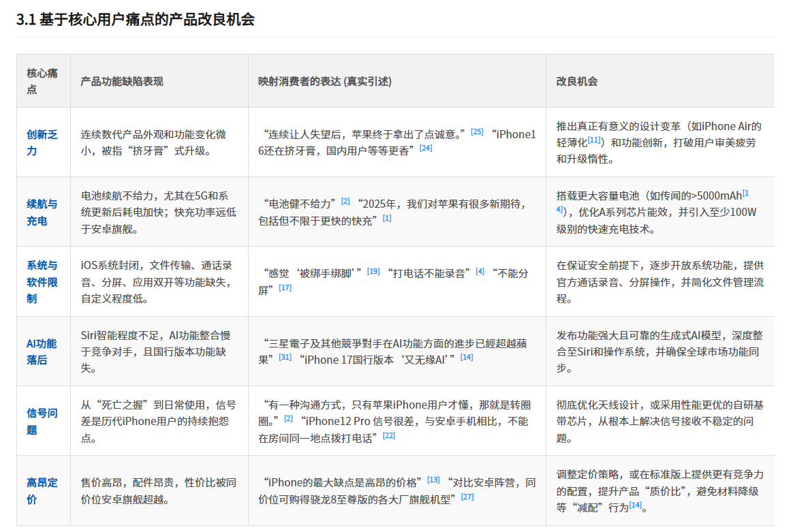
Task: Follow citation [2] after 那就是转圈圈
Action: pos(288,419)
